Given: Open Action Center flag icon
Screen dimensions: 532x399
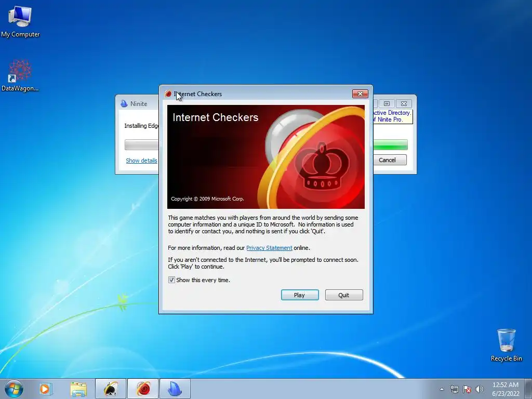Looking at the screenshot, I should click(467, 389).
